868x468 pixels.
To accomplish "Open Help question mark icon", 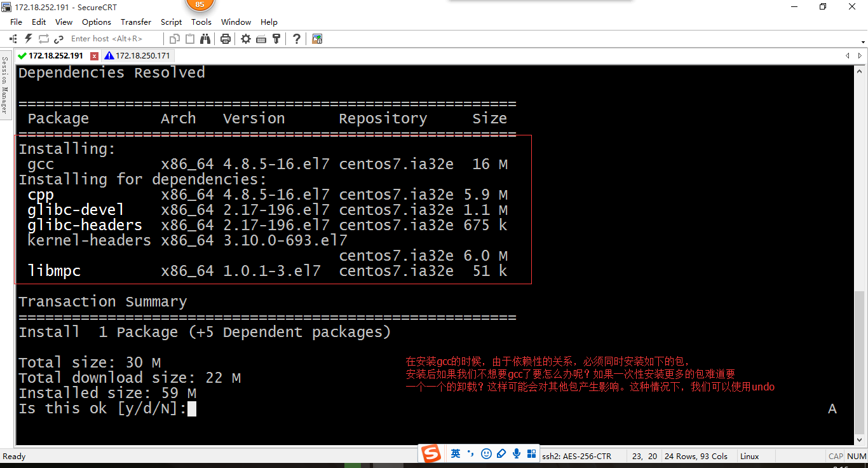I will pos(297,39).
